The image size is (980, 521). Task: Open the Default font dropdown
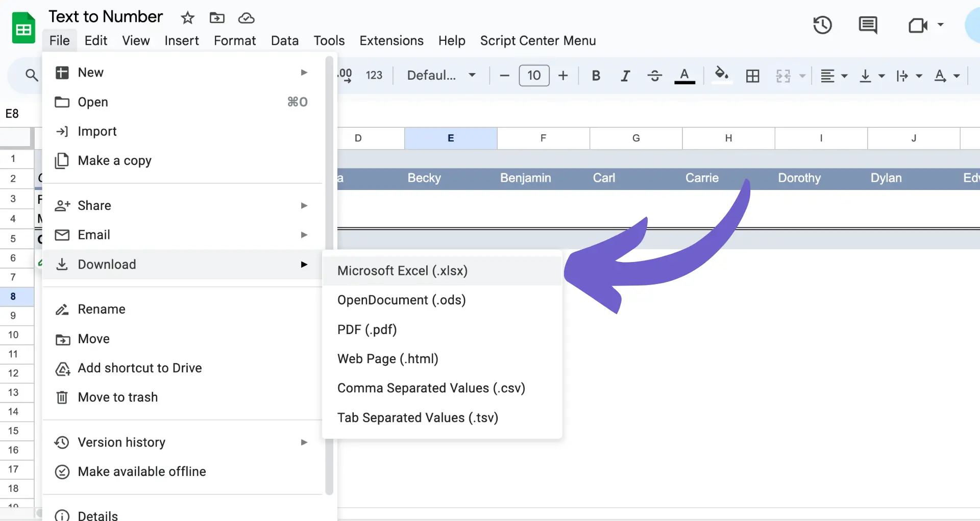[x=441, y=75]
